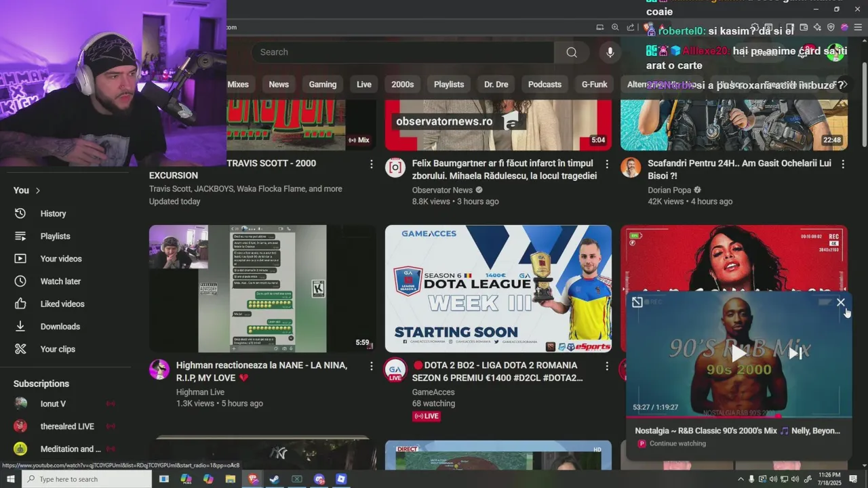Show more category chips with right arrow
This screenshot has width=868, height=488.
844,85
